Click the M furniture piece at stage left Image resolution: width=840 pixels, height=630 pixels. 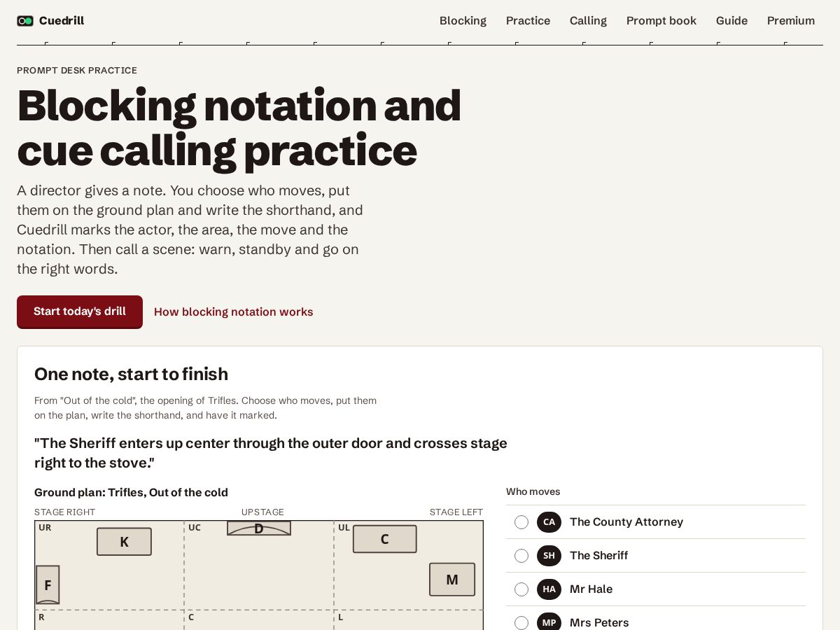(x=452, y=580)
